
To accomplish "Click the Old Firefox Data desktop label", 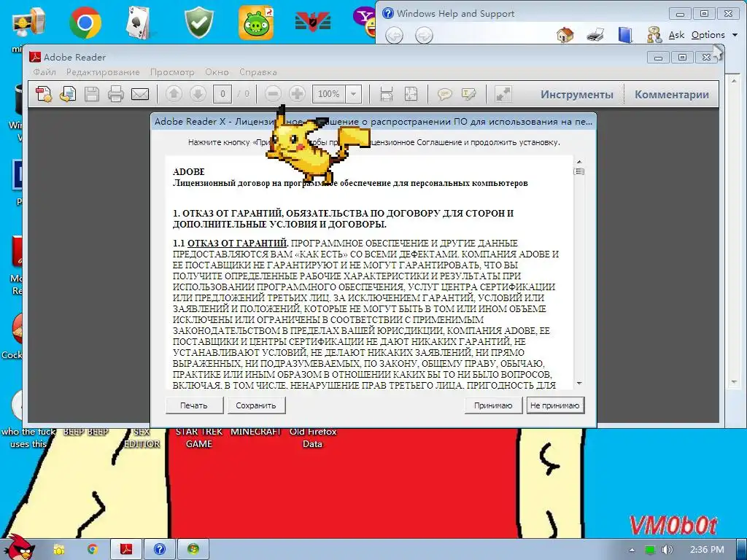I will pyautogui.click(x=312, y=437).
